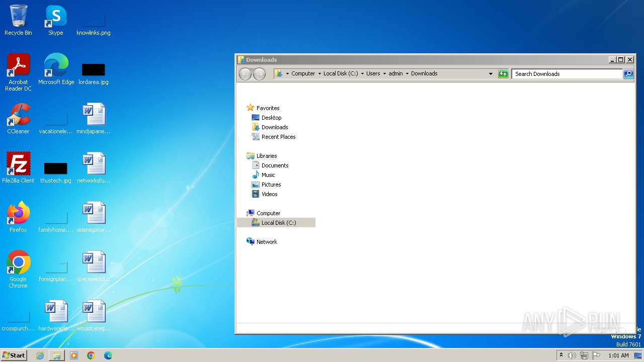Launch Firefox desktop shortcut
Image resolution: width=644 pixels, height=362 pixels.
pos(18,217)
